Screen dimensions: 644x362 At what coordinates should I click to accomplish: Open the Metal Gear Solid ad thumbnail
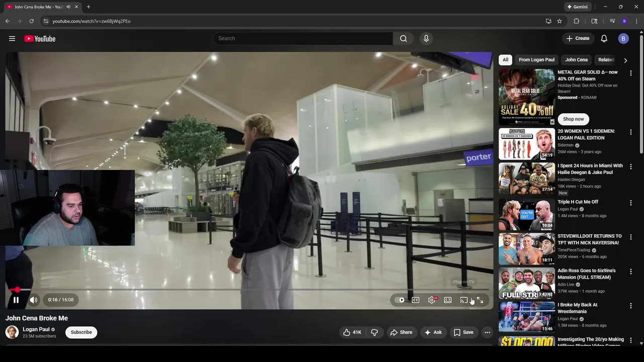point(527,97)
